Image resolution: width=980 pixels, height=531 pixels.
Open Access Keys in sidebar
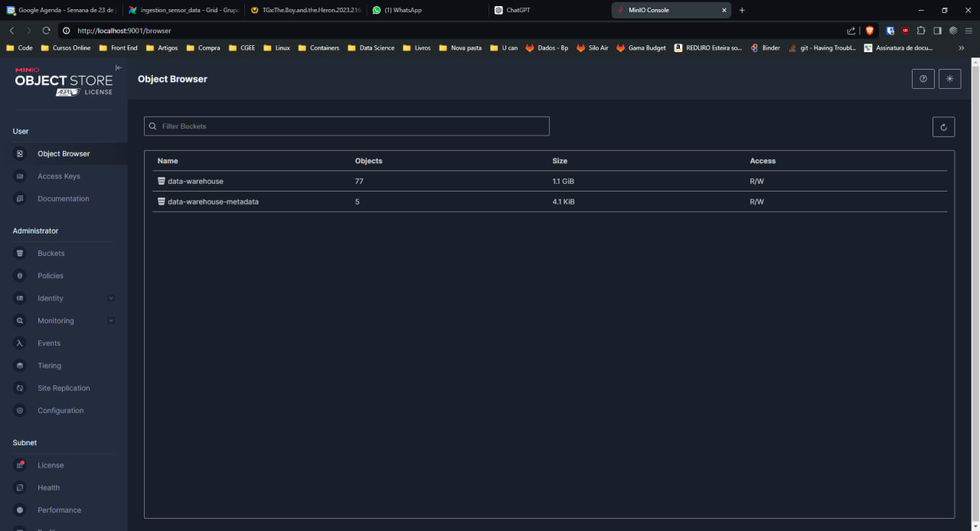[58, 176]
